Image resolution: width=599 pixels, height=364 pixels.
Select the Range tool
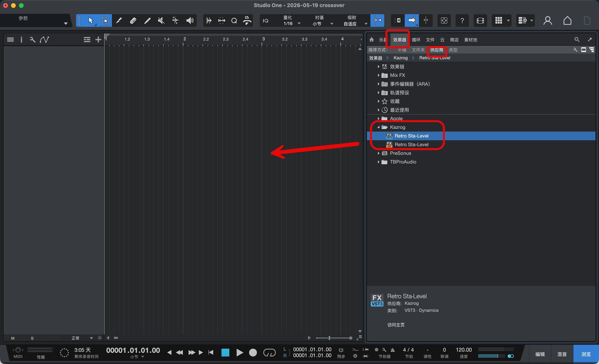tap(105, 21)
